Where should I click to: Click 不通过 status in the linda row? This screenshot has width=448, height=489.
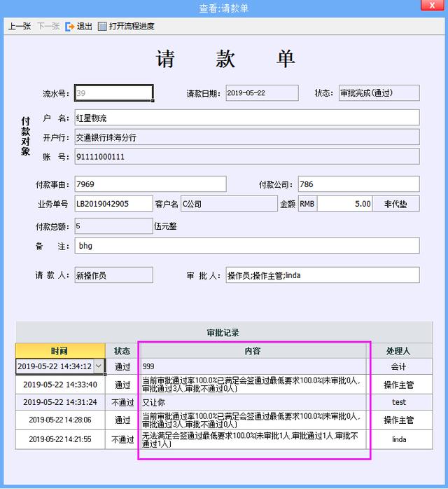[122, 439]
